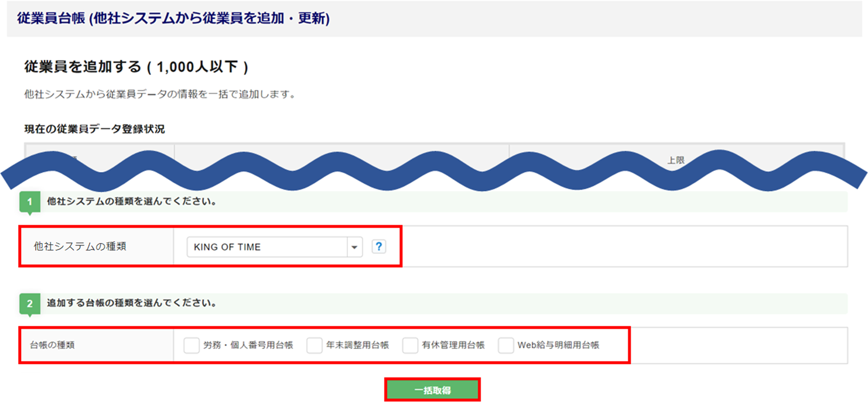Click the 台帳の種類 row label
Screen dimensions: 868x414
(52, 345)
